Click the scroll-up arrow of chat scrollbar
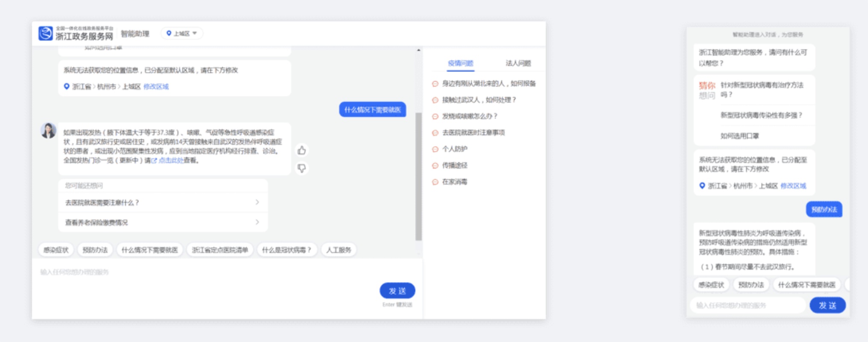868x342 pixels. point(418,50)
